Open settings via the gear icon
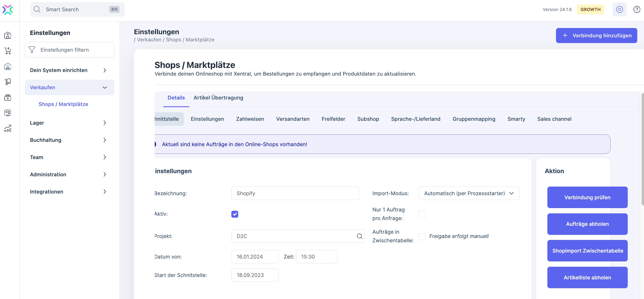Image resolution: width=644 pixels, height=299 pixels. pos(619,10)
